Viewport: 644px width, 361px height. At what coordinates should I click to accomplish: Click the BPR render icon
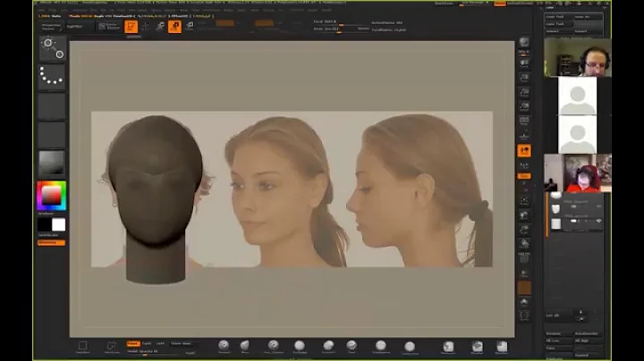tap(524, 42)
